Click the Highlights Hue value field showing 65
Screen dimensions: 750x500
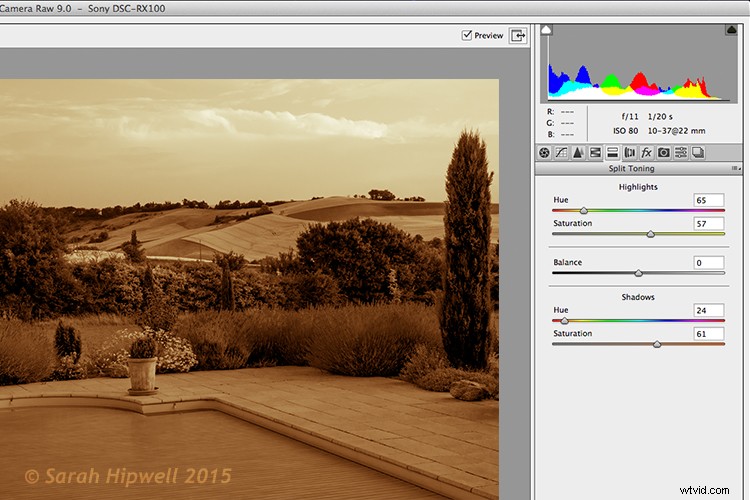click(x=709, y=200)
